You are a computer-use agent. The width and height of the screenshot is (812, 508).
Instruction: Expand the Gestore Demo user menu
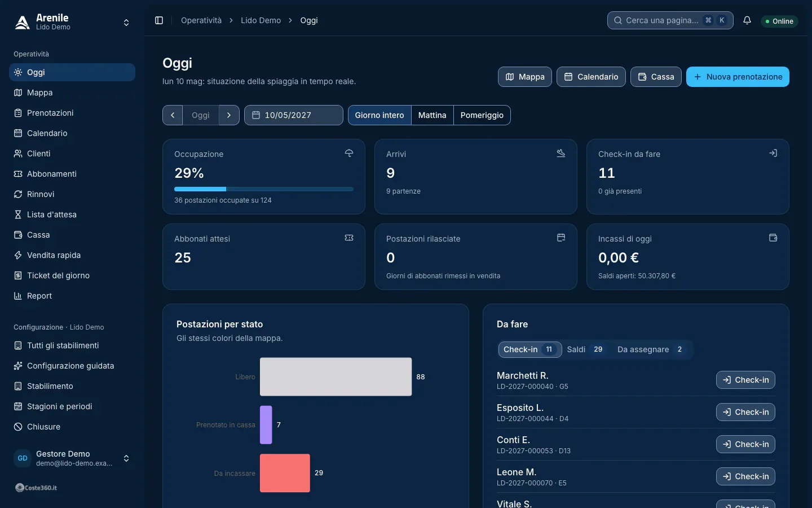pos(126,458)
